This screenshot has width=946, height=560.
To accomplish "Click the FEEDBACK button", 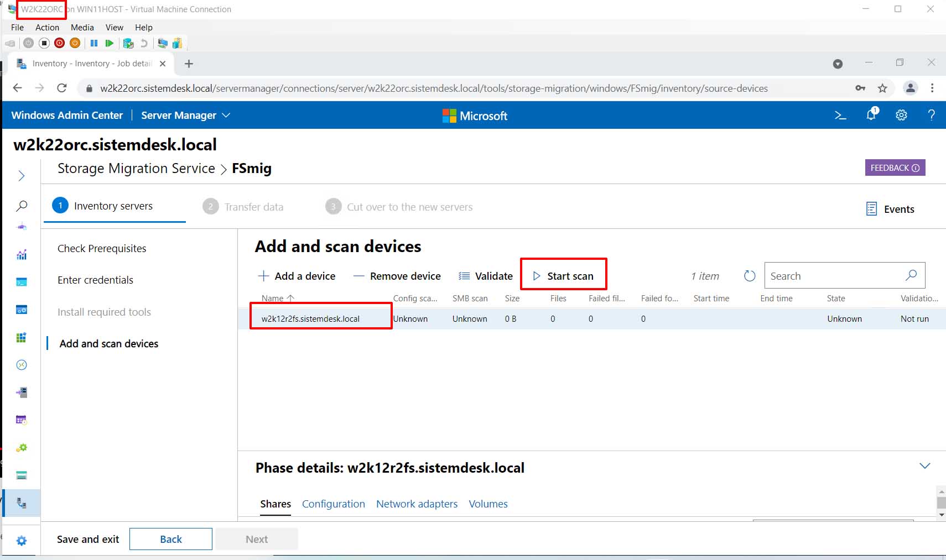I will coord(895,168).
